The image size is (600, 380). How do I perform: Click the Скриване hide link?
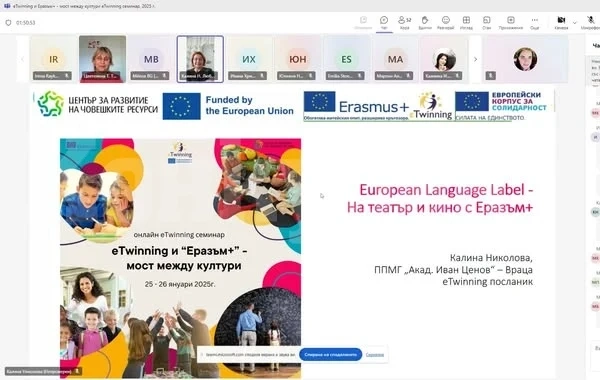pyautogui.click(x=375, y=355)
